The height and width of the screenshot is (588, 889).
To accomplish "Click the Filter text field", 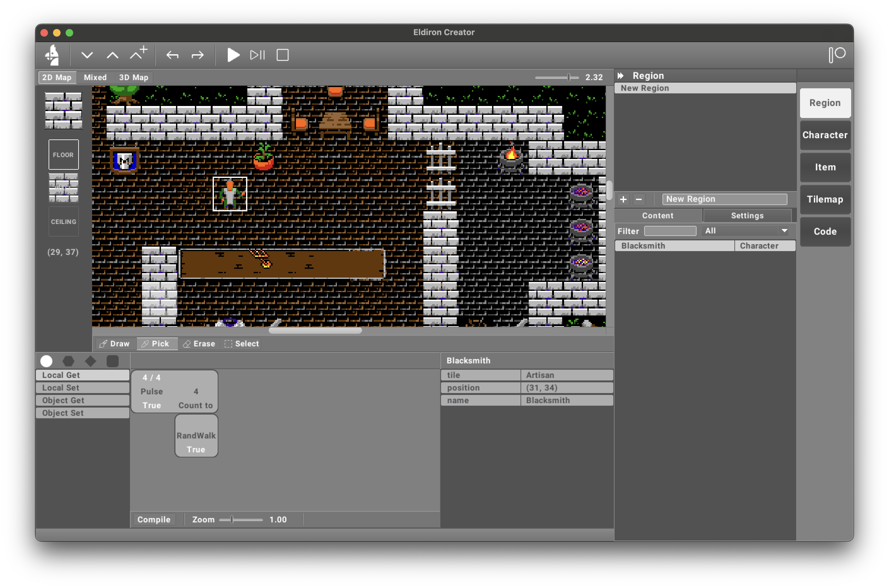I will [670, 231].
